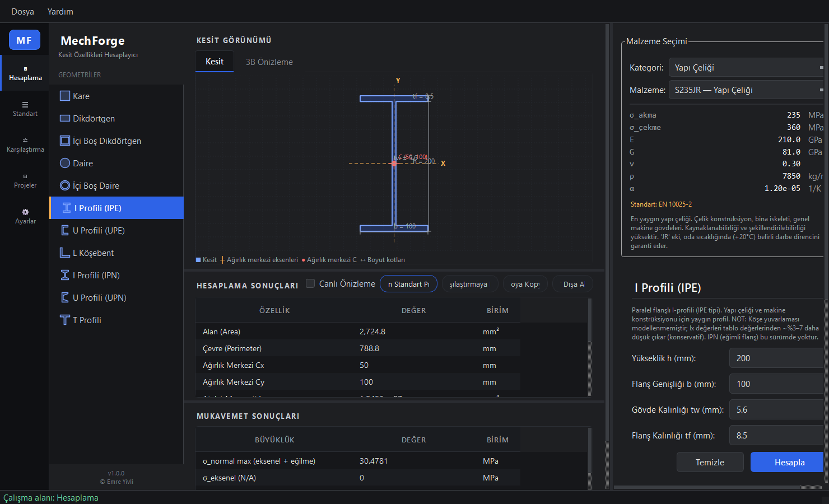Click the Karşılaştırmaya button
Viewport: 829px width, 504px height.
coord(469,284)
